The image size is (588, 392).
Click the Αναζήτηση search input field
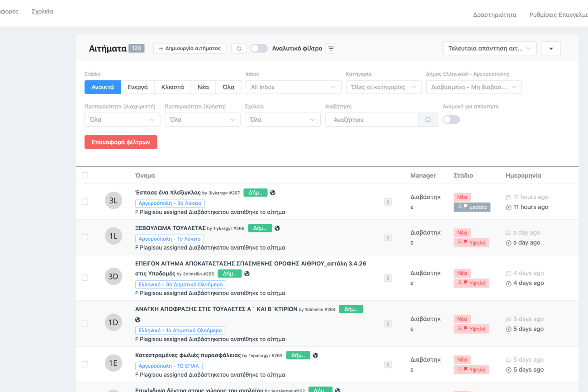371,120
